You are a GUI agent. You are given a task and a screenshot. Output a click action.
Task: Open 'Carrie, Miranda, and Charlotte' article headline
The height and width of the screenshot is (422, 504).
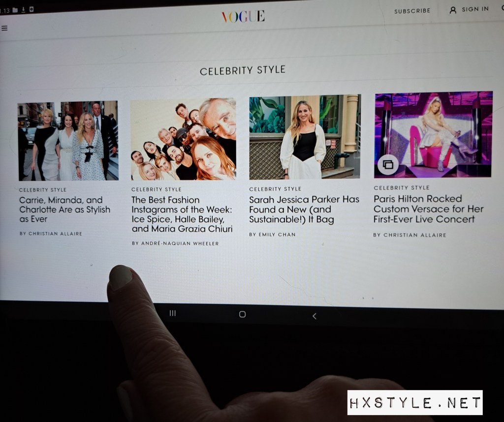pos(64,210)
